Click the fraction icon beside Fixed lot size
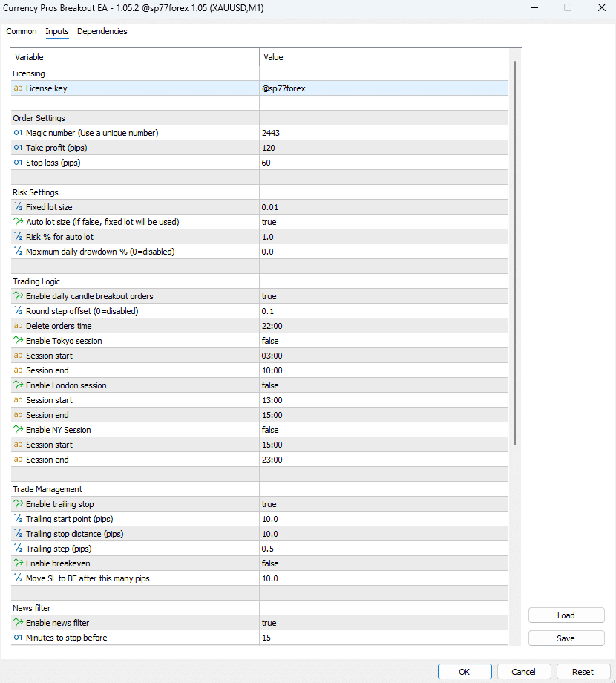Image resolution: width=616 pixels, height=683 pixels. (18, 206)
